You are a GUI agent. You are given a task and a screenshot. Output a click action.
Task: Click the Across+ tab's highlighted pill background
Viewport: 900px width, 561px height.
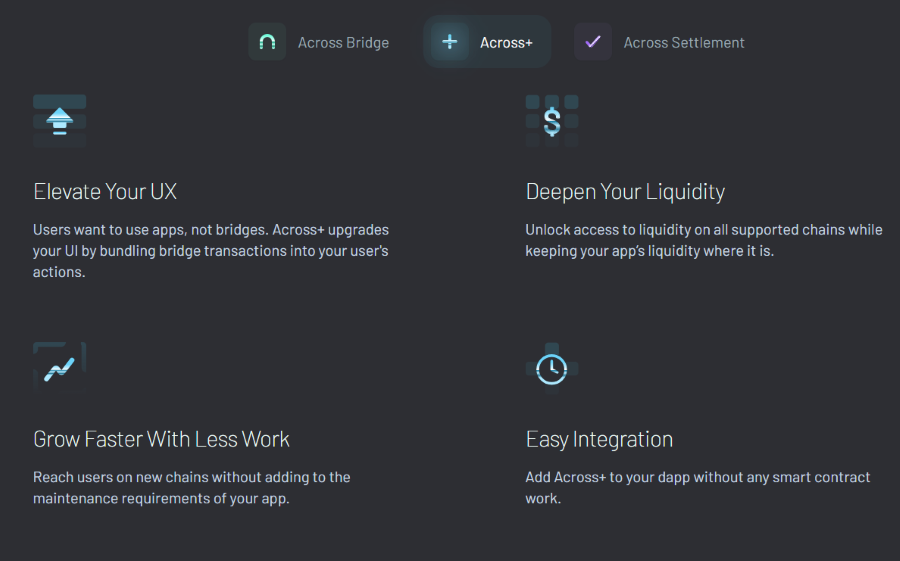pos(487,42)
